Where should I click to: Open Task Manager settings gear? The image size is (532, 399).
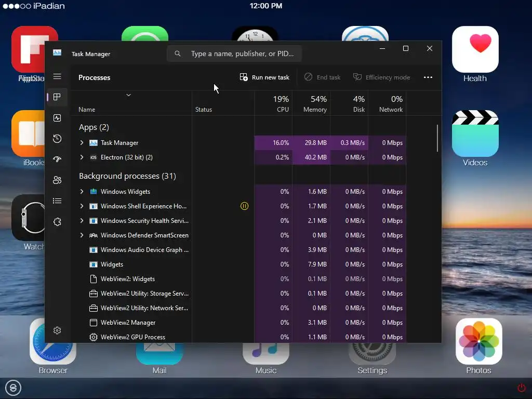pos(57,330)
